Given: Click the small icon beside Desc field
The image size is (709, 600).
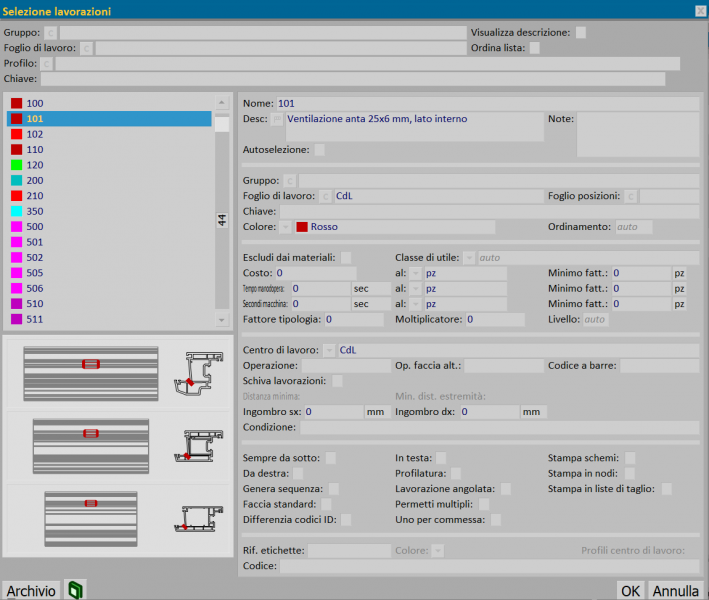Looking at the screenshot, I should (x=277, y=119).
